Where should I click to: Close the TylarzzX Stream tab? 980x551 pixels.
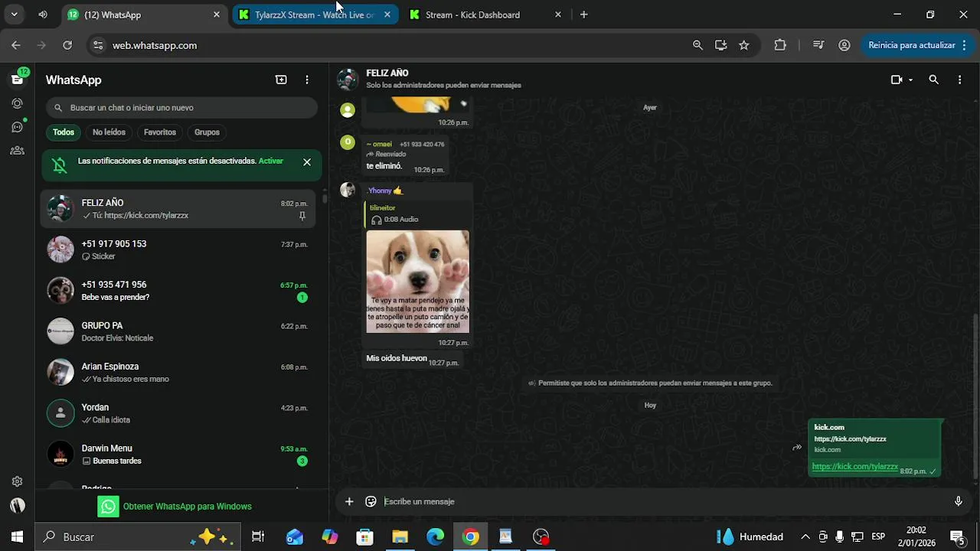(387, 15)
